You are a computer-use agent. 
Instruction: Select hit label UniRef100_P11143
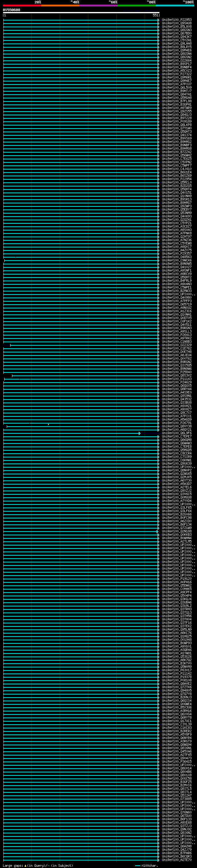click(176, 379)
